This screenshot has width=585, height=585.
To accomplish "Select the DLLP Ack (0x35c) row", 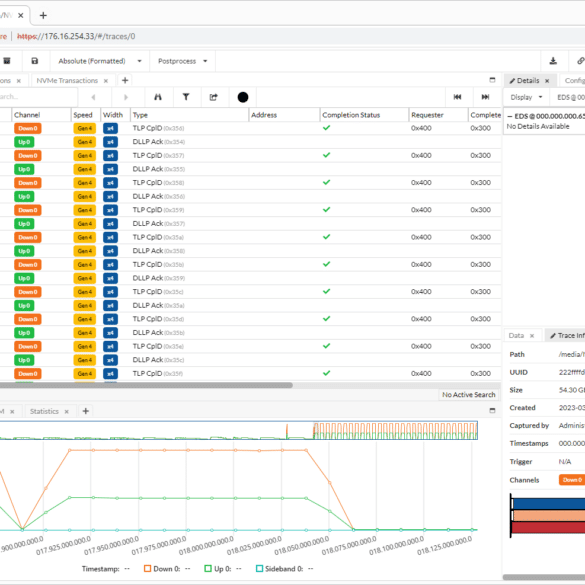I will coord(250,360).
